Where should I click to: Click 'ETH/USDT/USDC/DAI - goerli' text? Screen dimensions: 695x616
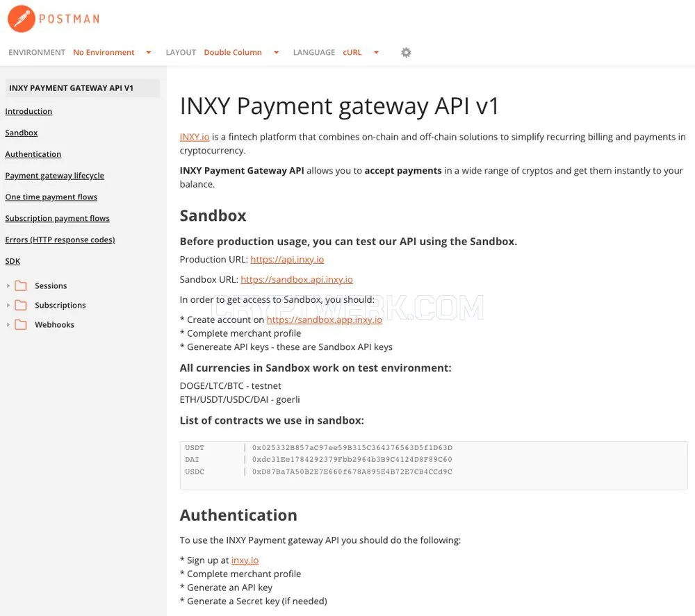[x=240, y=399]
